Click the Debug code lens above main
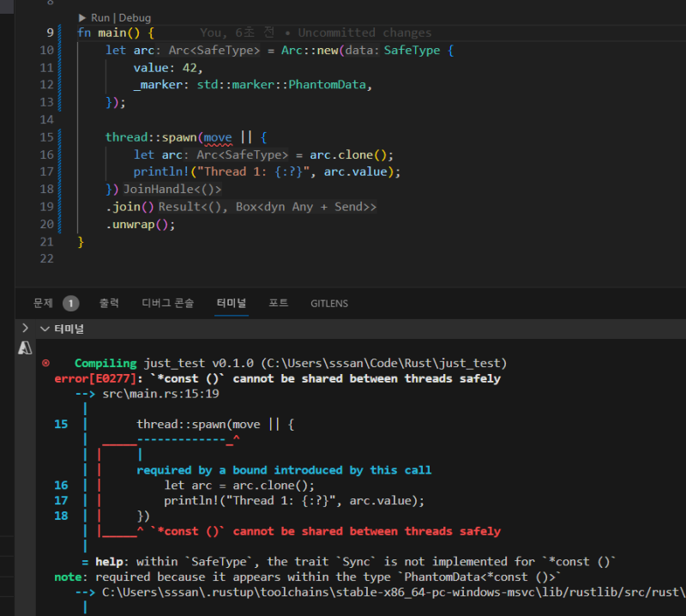This screenshot has height=616, width=686. point(135,17)
